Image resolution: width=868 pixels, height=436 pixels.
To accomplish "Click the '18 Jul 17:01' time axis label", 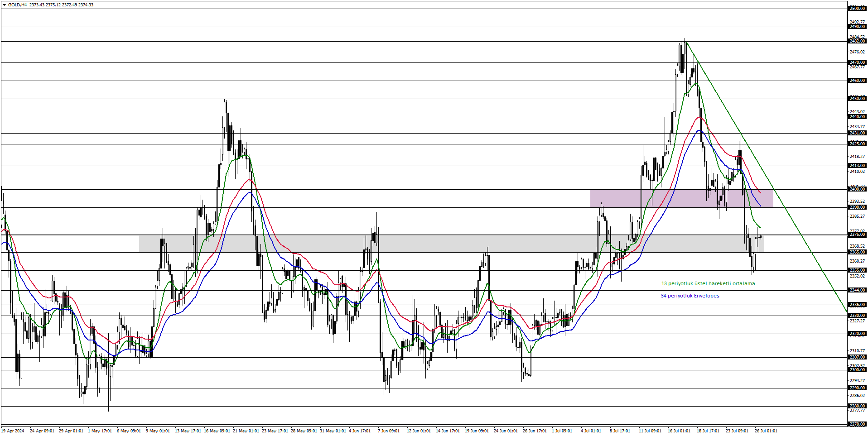I will pyautogui.click(x=708, y=431).
